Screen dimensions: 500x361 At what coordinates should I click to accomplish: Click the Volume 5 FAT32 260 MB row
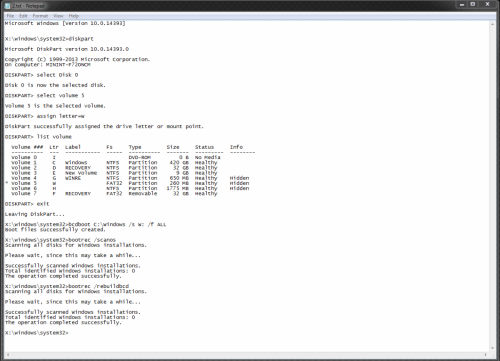pyautogui.click(x=127, y=183)
